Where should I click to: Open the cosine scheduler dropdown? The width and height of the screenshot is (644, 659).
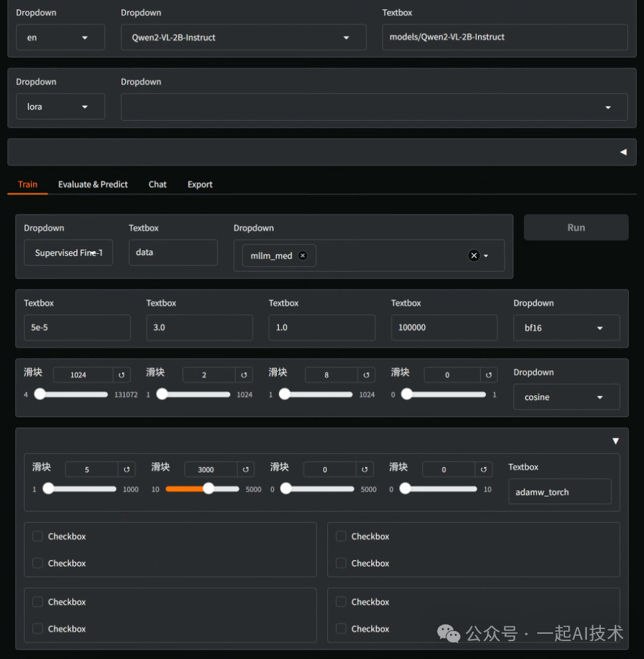point(566,397)
